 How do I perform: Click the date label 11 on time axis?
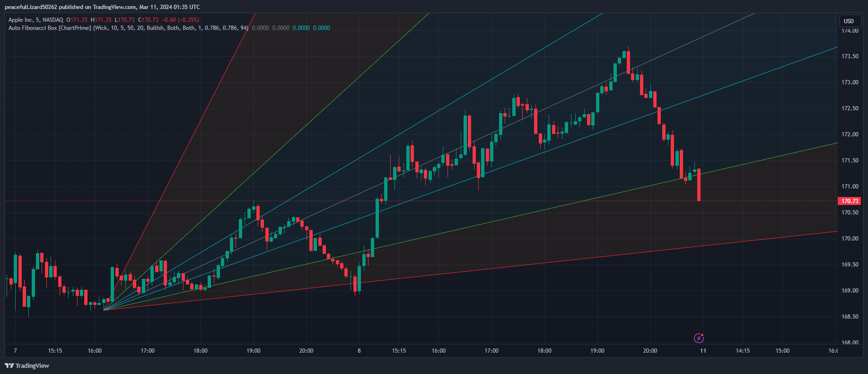point(703,351)
